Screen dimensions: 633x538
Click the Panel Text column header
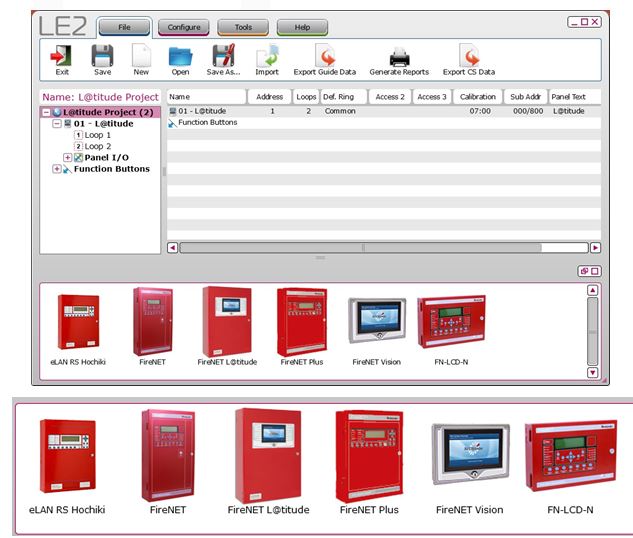pos(574,97)
